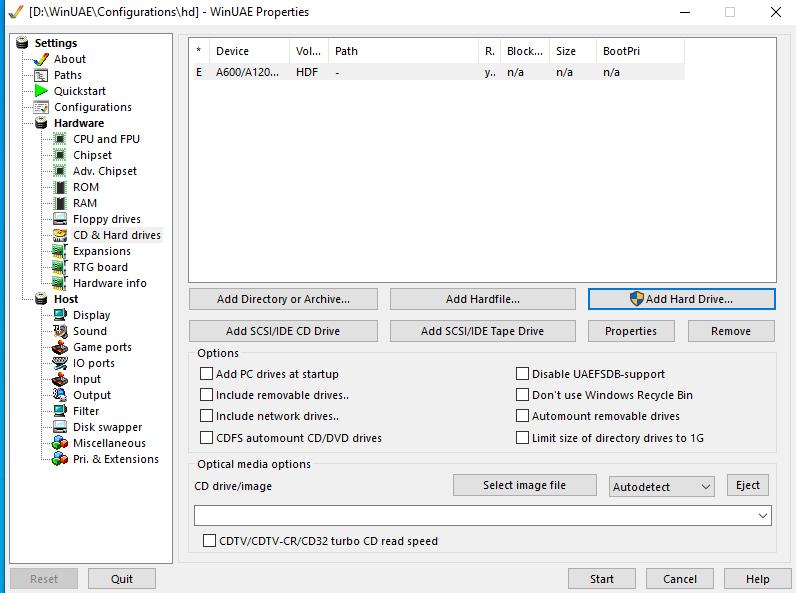Click the RTG board icon
Image resolution: width=796 pixels, height=593 pixels.
click(x=60, y=267)
